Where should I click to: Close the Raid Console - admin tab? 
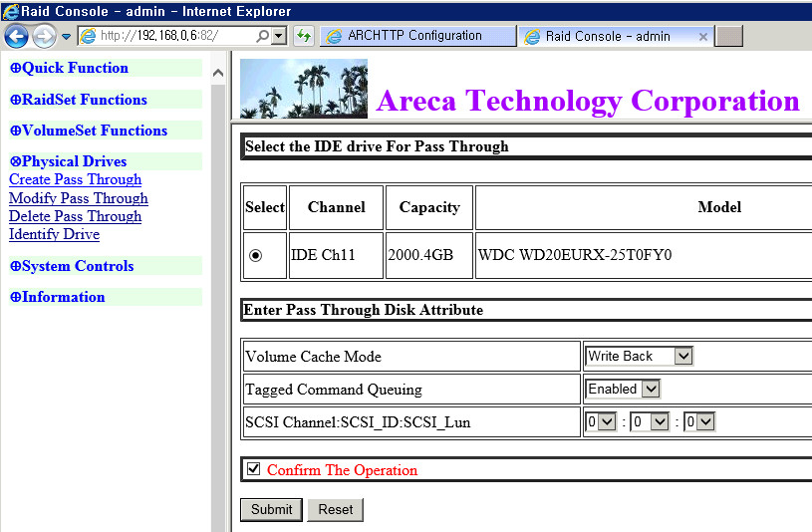702,37
